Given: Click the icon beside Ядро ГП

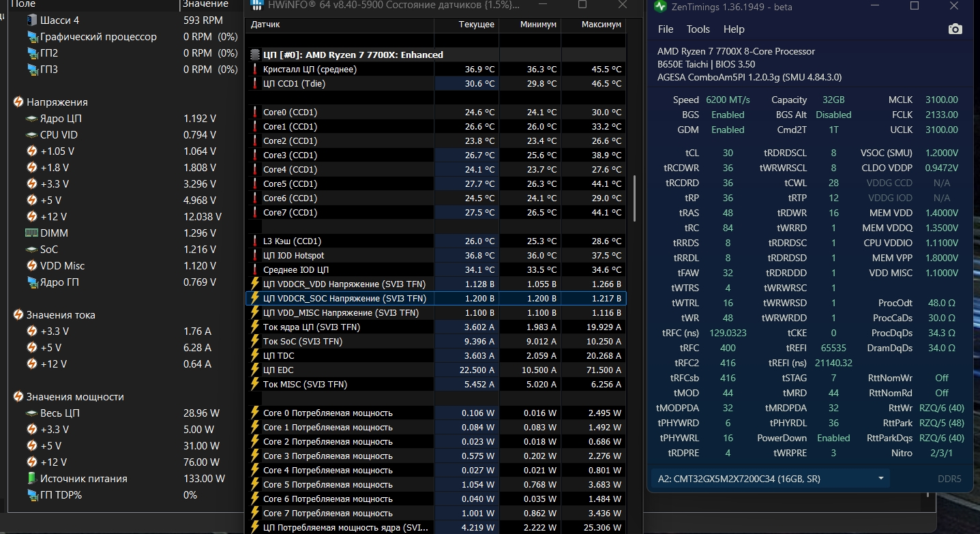Looking at the screenshot, I should [32, 282].
